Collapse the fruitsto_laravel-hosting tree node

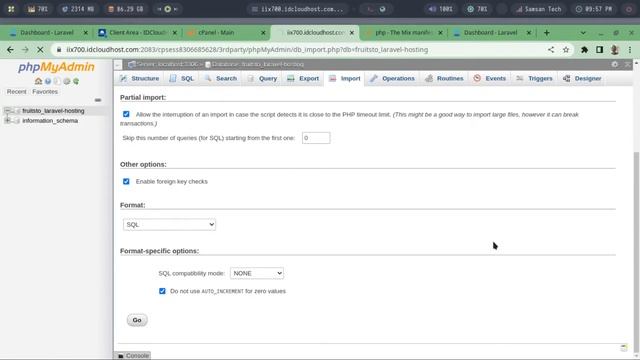[7, 111]
